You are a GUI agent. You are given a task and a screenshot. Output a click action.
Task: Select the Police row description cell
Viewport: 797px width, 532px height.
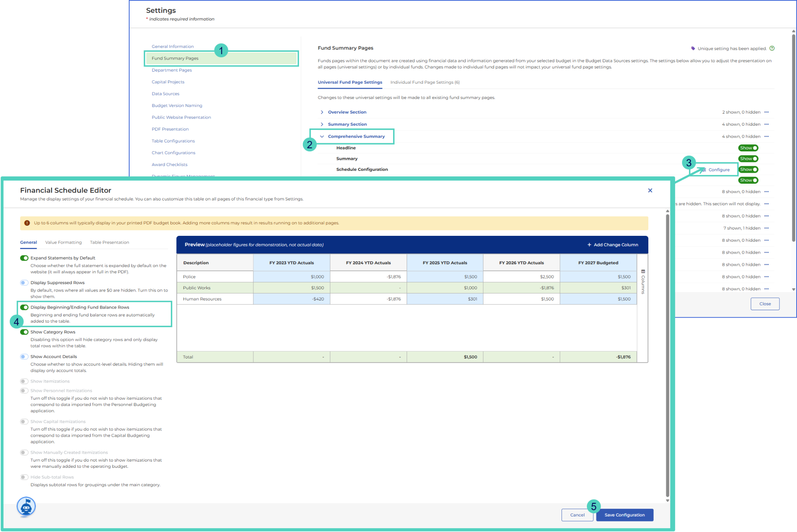point(215,277)
